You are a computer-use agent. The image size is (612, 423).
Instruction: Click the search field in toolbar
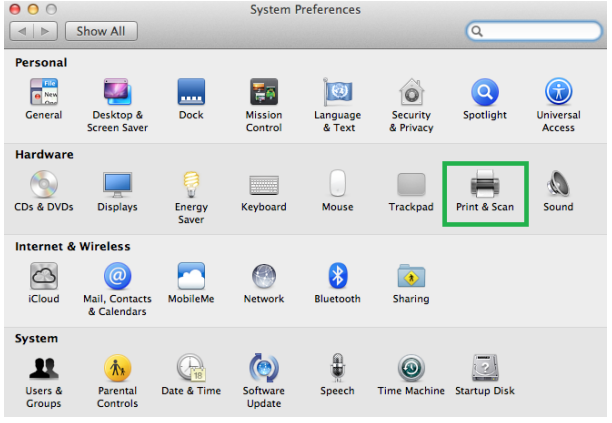[x=535, y=31]
